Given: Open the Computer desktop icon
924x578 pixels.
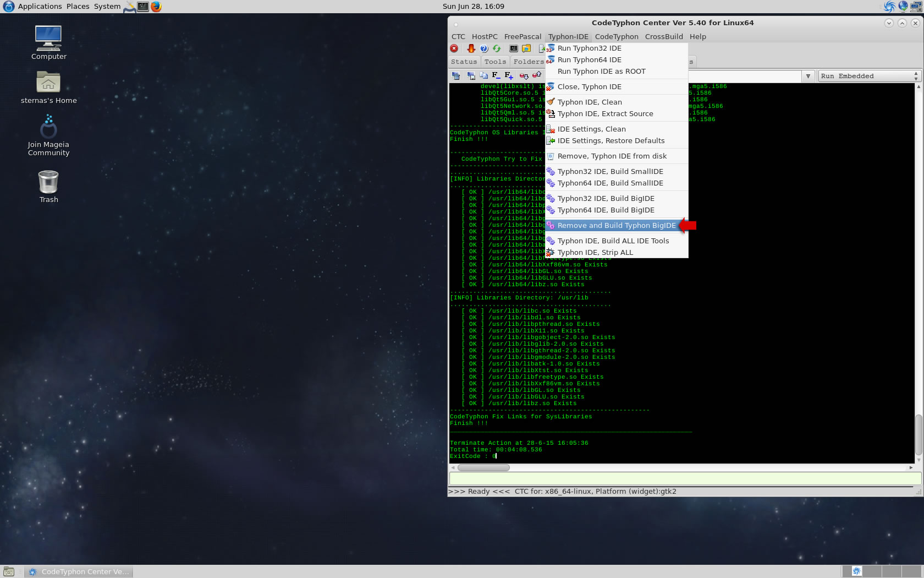Looking at the screenshot, I should pyautogui.click(x=48, y=42).
